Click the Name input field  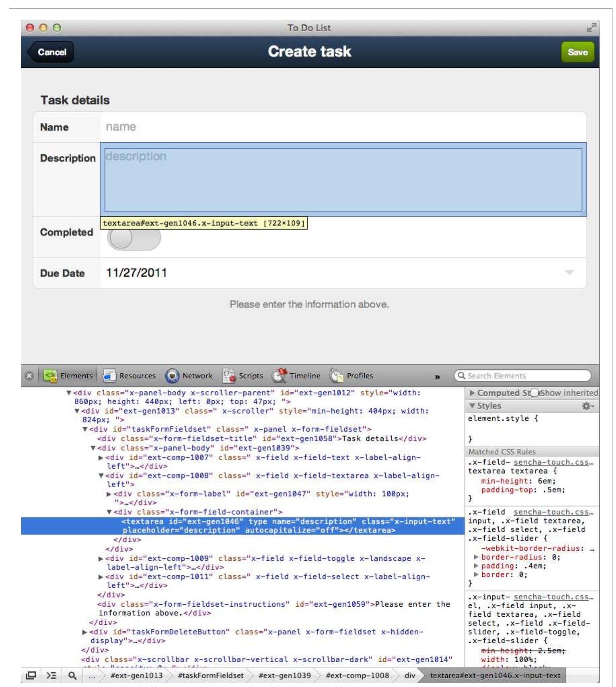[343, 127]
